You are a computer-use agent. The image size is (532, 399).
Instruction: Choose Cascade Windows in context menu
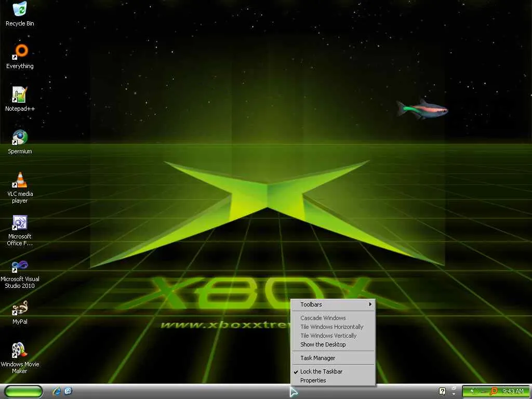333,318
